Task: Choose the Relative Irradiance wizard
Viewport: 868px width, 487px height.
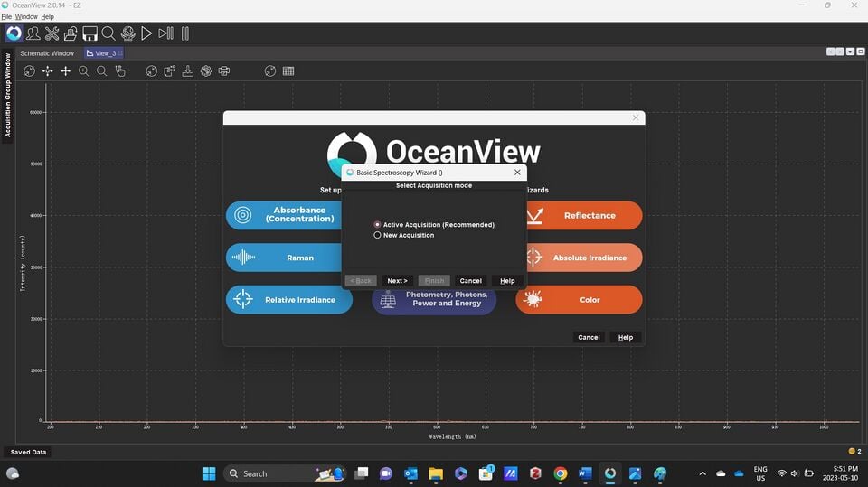Action: pos(289,299)
